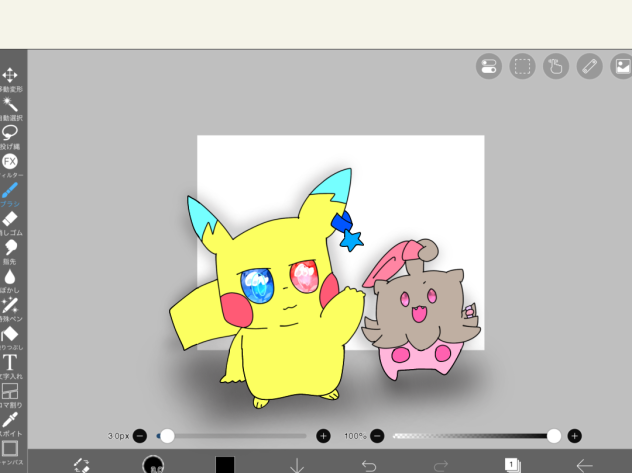Go back with the left arrow
The image size is (632, 473).
pos(584,466)
